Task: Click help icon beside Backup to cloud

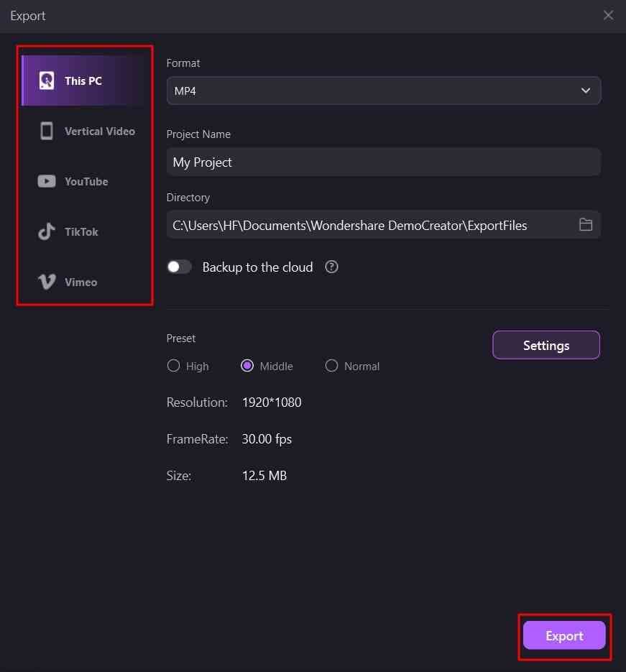Action: (x=331, y=267)
